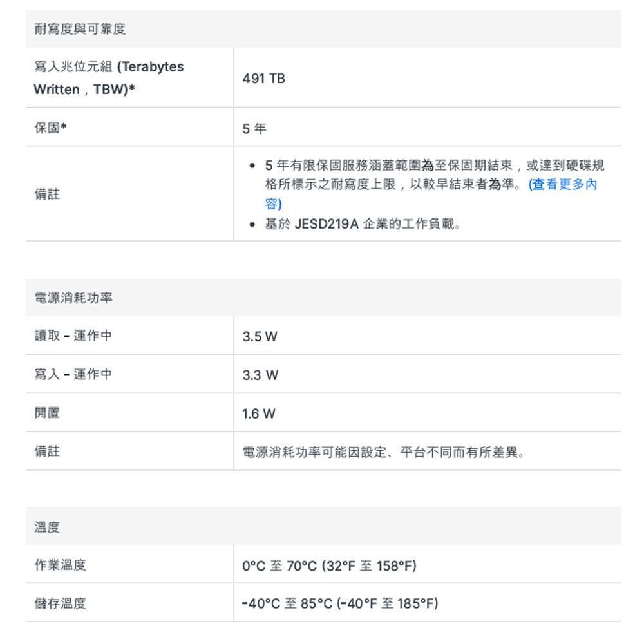
Task: Click the 3.3 W write power value
Action: click(261, 375)
